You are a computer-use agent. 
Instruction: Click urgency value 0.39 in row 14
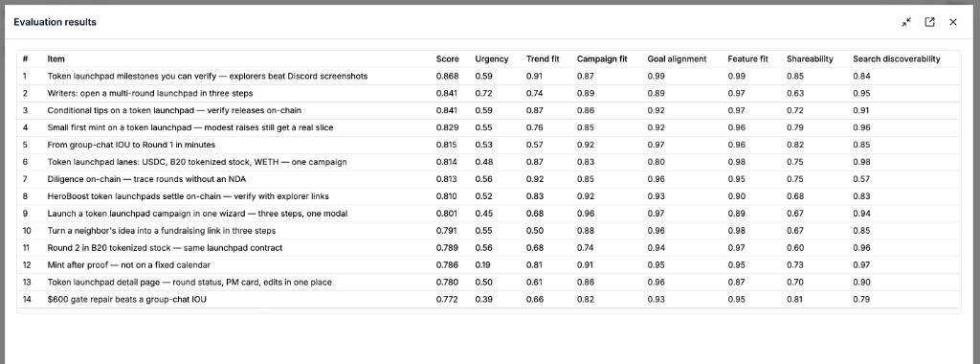(x=483, y=300)
